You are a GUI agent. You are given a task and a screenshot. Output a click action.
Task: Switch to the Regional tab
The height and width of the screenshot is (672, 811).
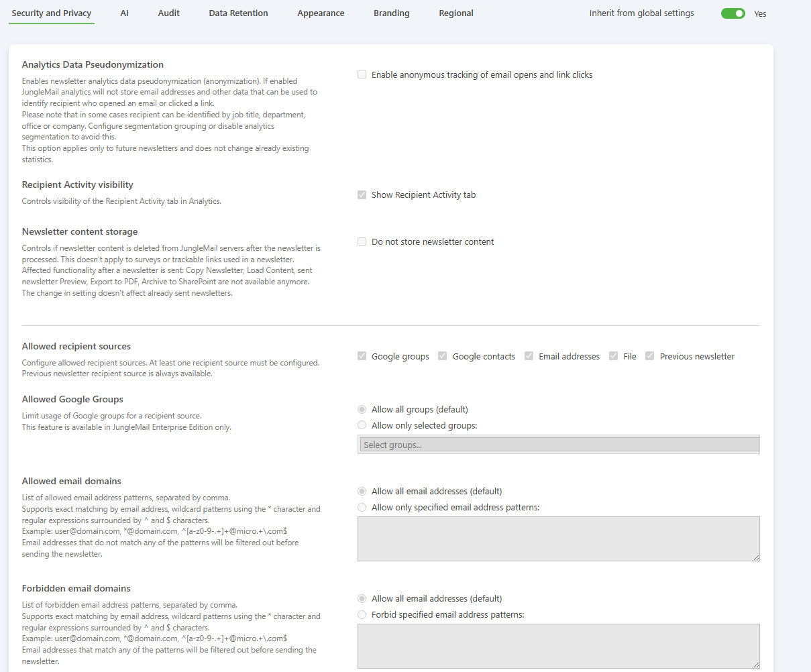pyautogui.click(x=456, y=13)
